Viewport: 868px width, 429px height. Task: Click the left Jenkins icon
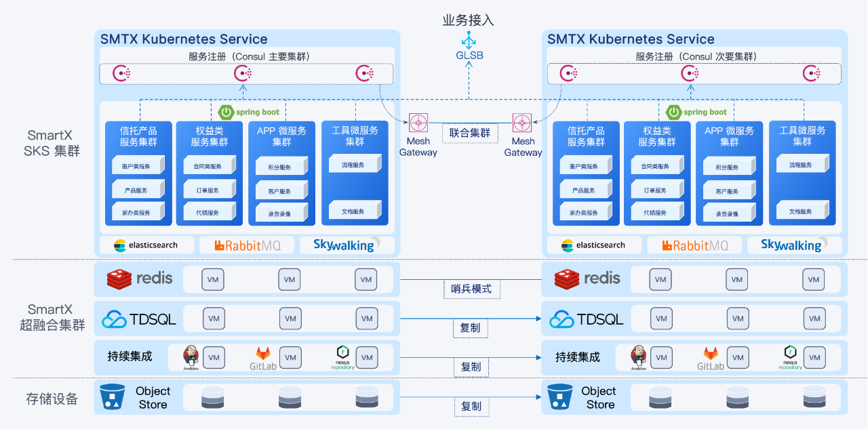[x=191, y=356]
